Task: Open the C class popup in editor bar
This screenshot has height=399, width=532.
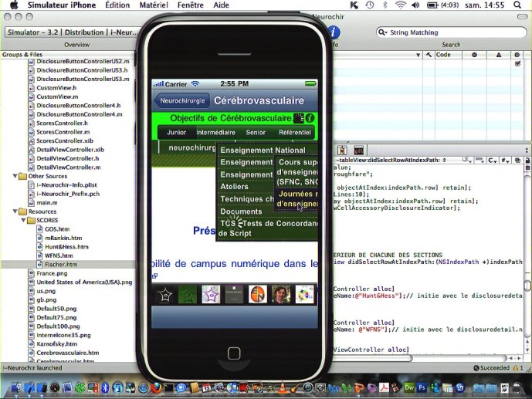Action: point(493,160)
